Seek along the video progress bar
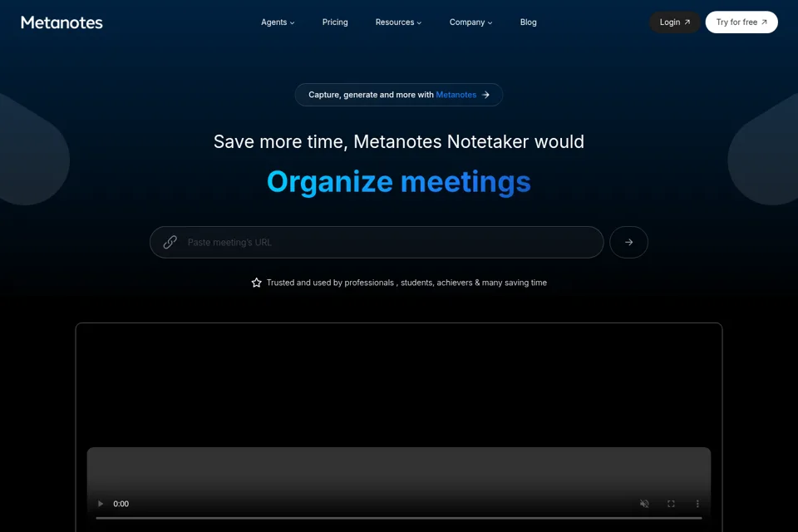798x532 pixels. click(x=399, y=518)
